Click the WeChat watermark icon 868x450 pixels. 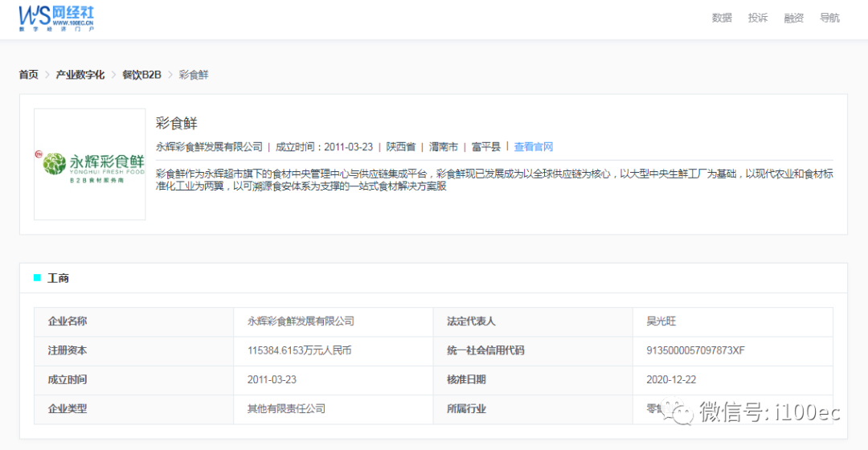click(684, 413)
